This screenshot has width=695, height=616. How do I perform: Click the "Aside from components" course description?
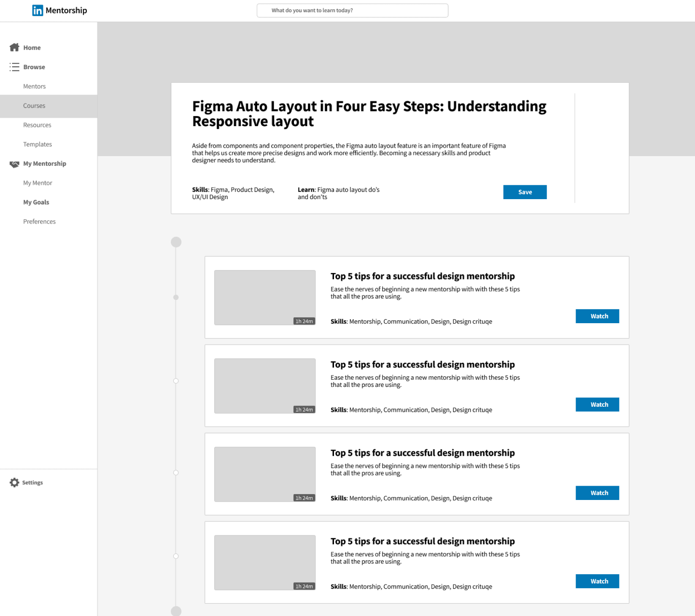349,153
